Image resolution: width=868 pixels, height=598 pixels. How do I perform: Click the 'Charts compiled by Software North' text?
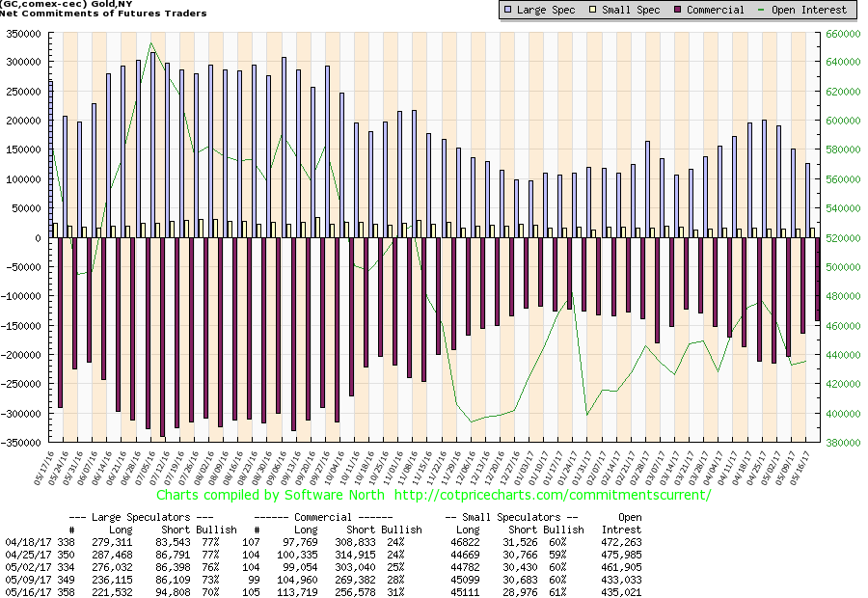[269, 495]
